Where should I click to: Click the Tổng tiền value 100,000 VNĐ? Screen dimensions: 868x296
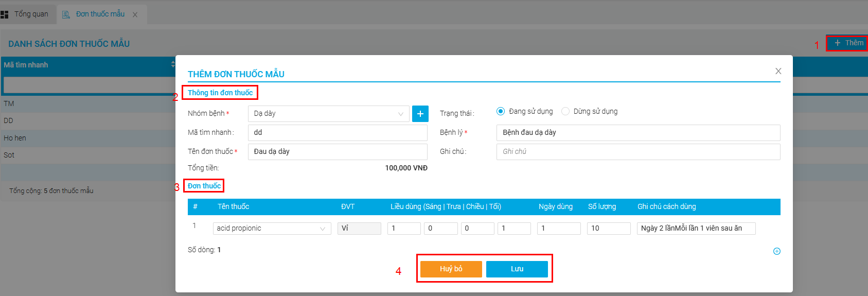click(x=406, y=168)
